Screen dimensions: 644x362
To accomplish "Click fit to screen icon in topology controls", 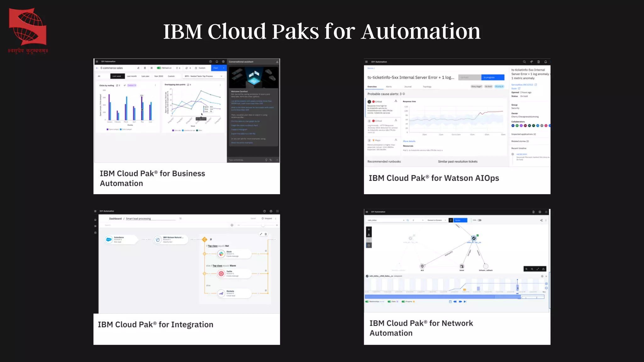I will click(x=538, y=269).
